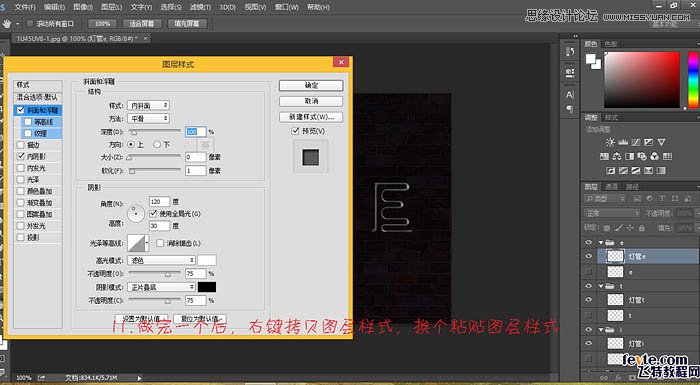Screen dimensions: 700x385
Task: Add a Channel Mixer adjustment
Action: (654, 156)
